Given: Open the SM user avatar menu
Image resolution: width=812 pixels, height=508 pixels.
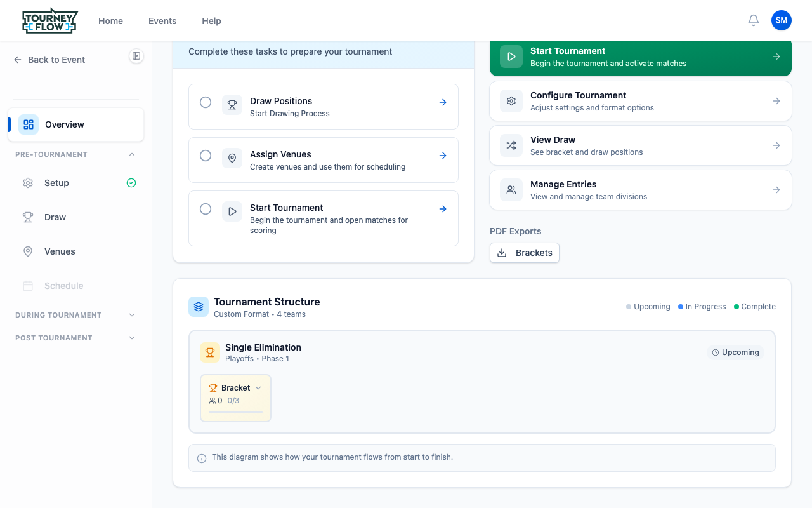Looking at the screenshot, I should [782, 20].
